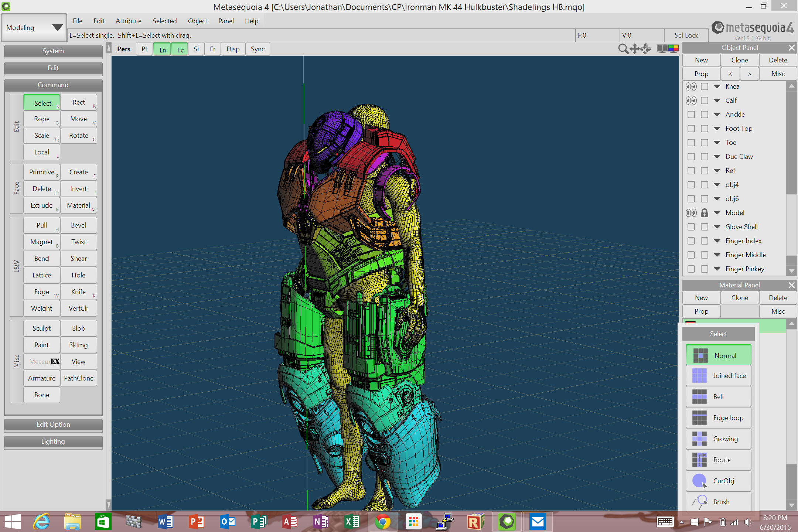Click the Sel Lock button
Image resolution: width=798 pixels, height=532 pixels.
(686, 35)
